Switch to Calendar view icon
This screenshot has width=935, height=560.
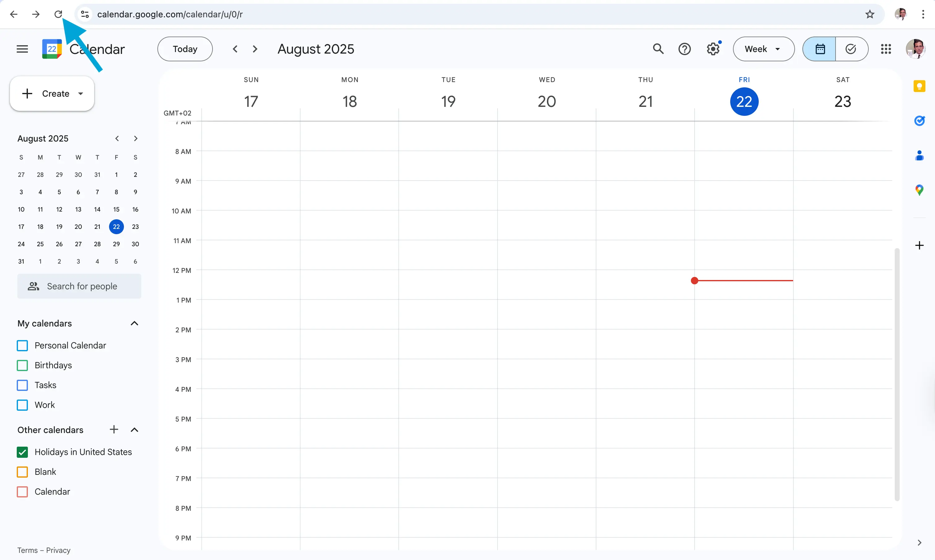pyautogui.click(x=819, y=49)
